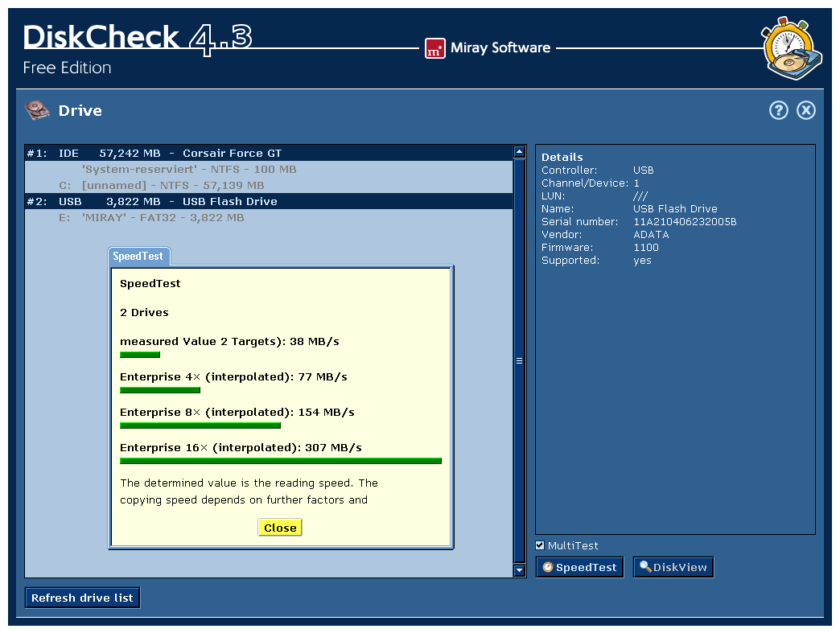Click the Name value USB Flash Drive

[x=675, y=209]
